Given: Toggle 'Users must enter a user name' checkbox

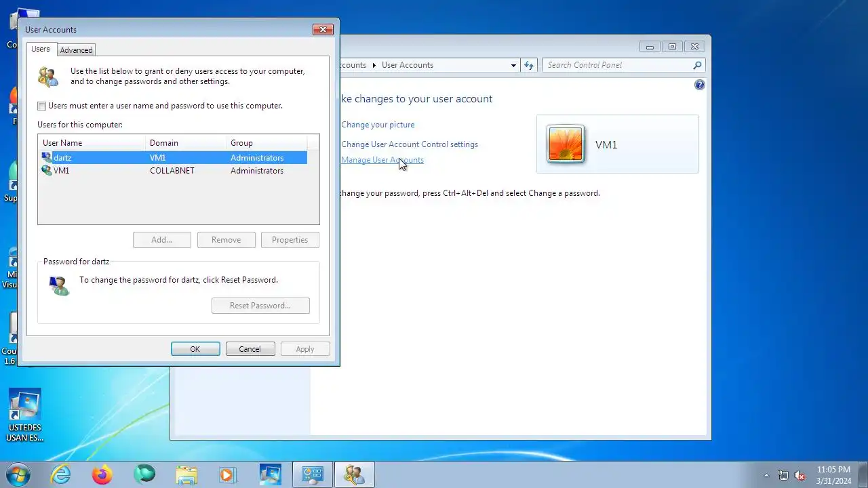Looking at the screenshot, I should [x=42, y=106].
